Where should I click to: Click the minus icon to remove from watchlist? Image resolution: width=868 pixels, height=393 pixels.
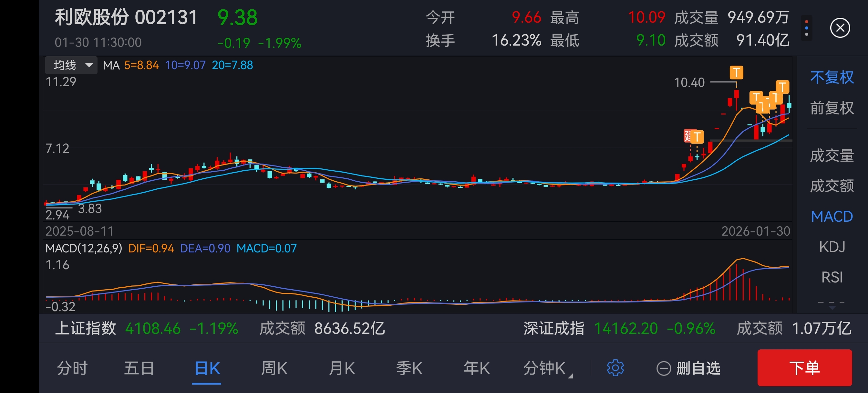[664, 368]
